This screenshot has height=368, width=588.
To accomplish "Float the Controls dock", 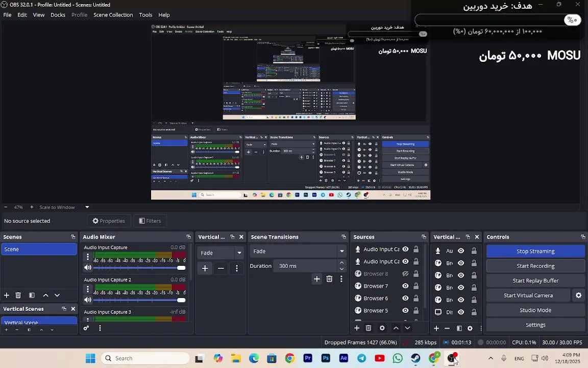I will pyautogui.click(x=583, y=237).
